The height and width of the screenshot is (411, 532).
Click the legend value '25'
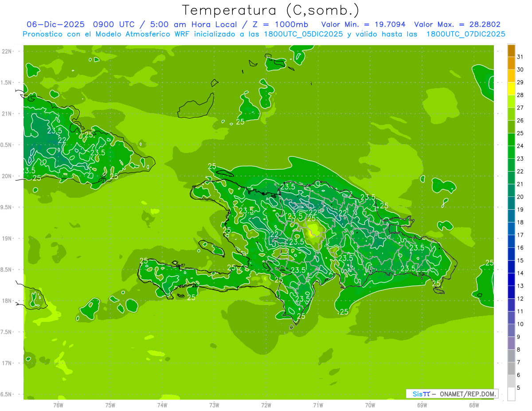click(520, 133)
